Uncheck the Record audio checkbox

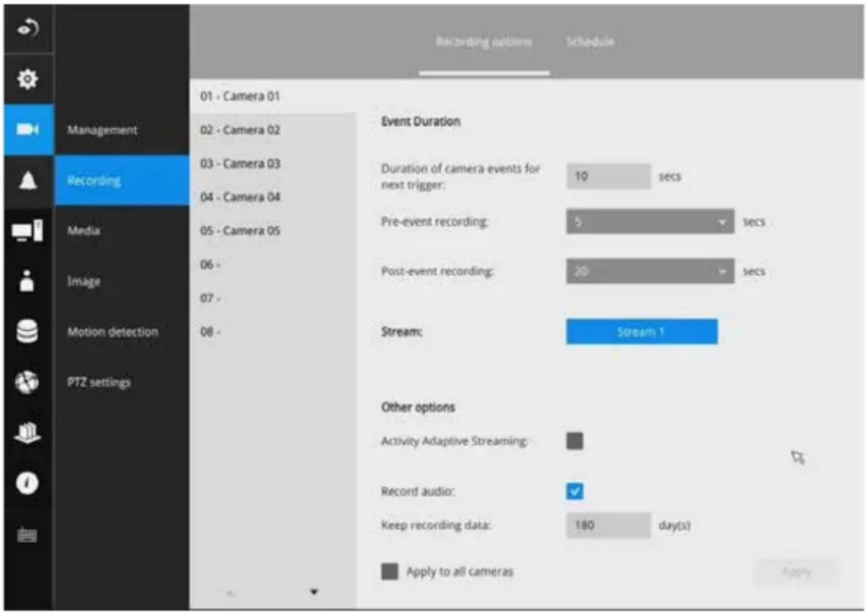point(575,491)
